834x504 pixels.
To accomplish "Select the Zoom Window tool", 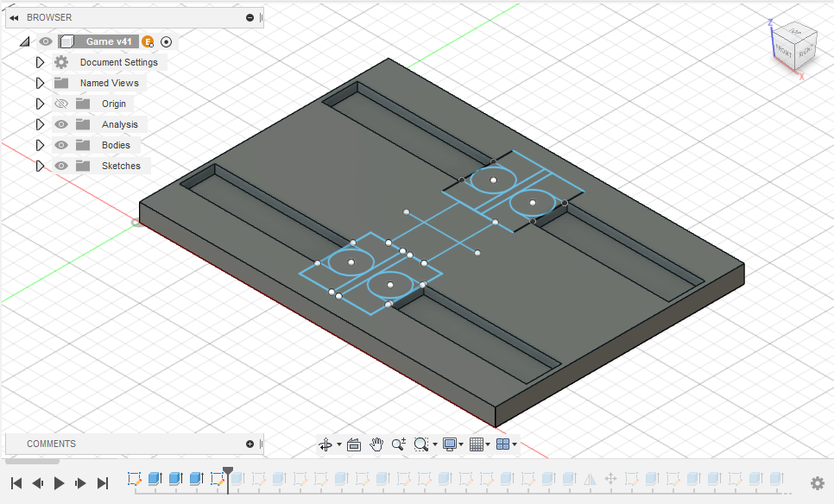I will coord(421,444).
